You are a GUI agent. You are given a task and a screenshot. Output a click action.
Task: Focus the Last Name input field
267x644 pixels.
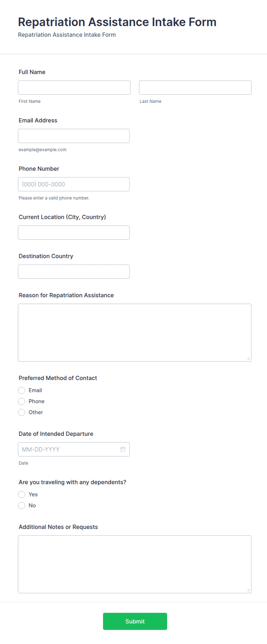point(195,87)
